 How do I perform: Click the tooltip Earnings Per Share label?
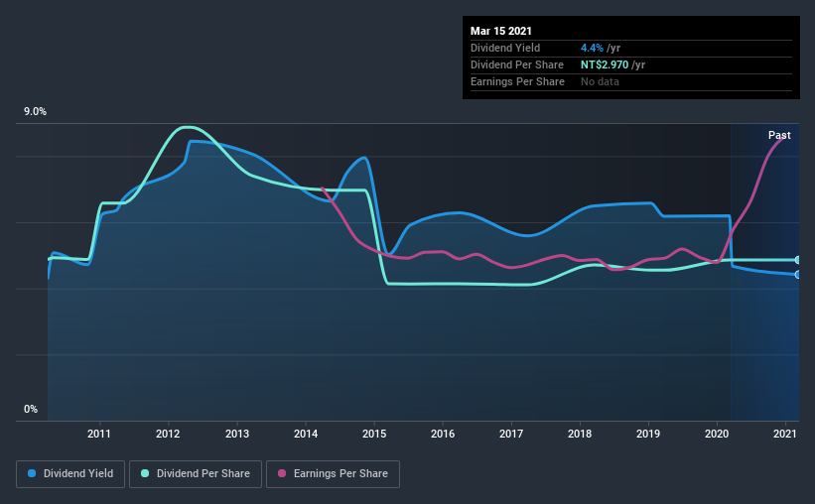pyautogui.click(x=517, y=81)
